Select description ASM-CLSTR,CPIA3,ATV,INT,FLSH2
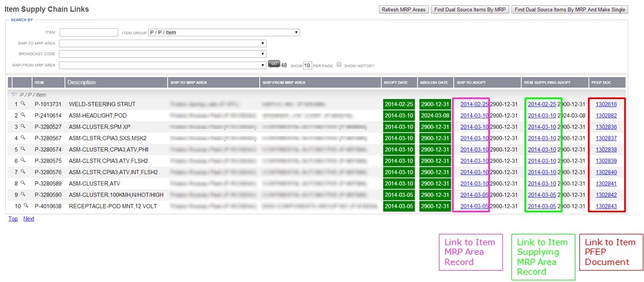 point(113,172)
